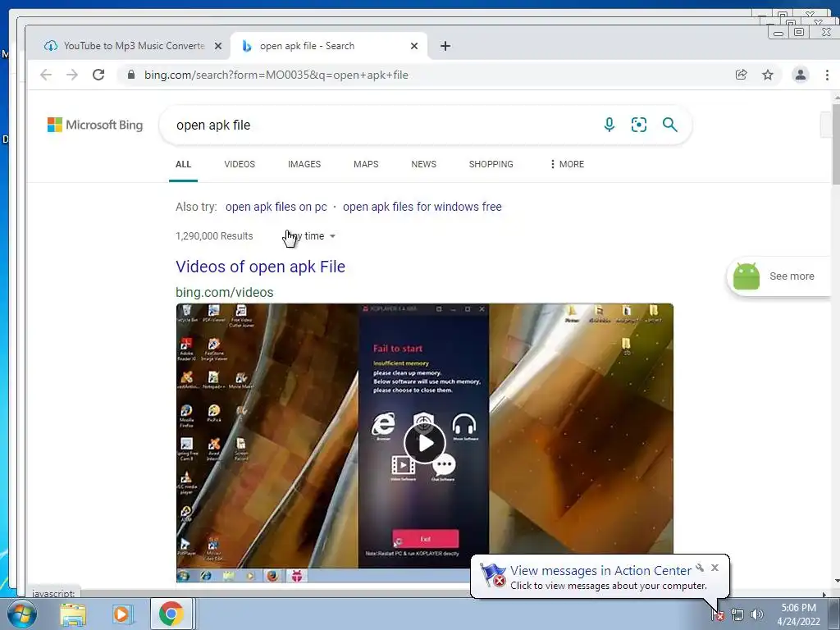Open a new tab with the plus button
The height and width of the screenshot is (630, 840).
[445, 46]
